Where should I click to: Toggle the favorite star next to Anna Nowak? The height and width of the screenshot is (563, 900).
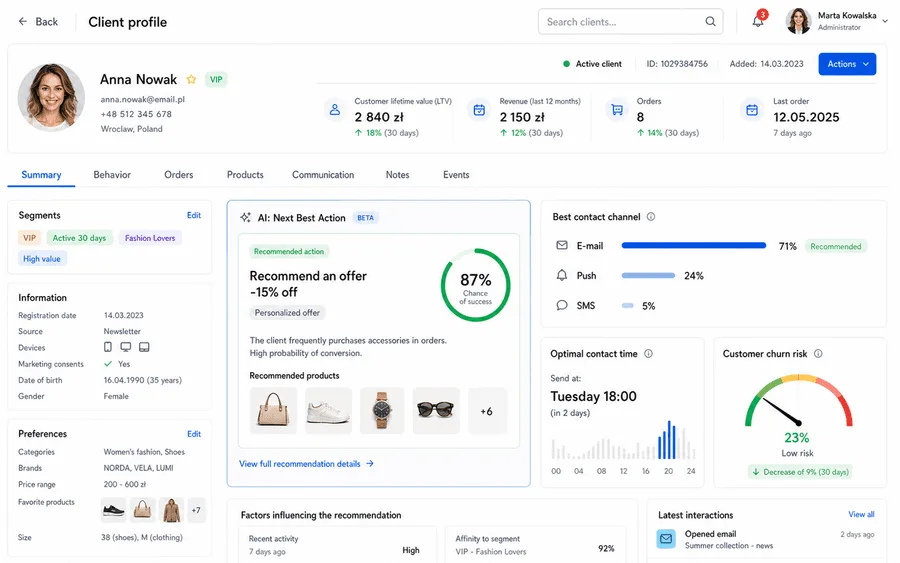pos(191,79)
